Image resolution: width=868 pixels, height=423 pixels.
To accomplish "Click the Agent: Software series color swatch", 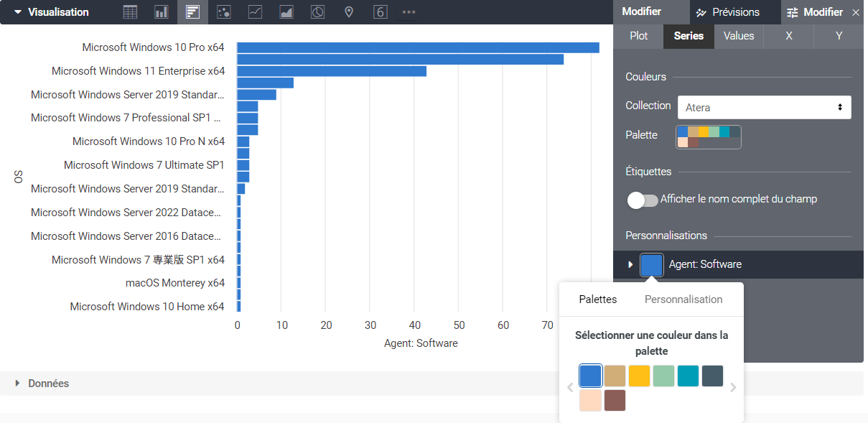I will pyautogui.click(x=651, y=264).
